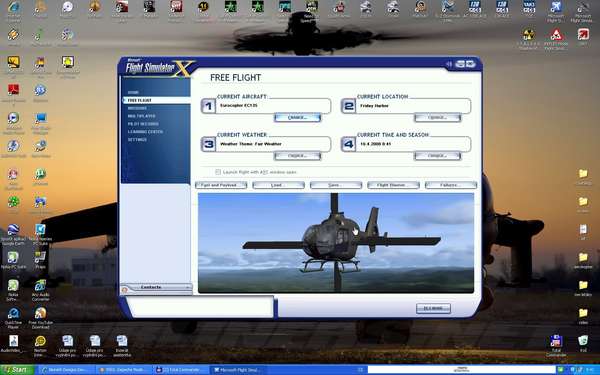
Task: Select Settings in the left sidebar
Action: (137, 140)
